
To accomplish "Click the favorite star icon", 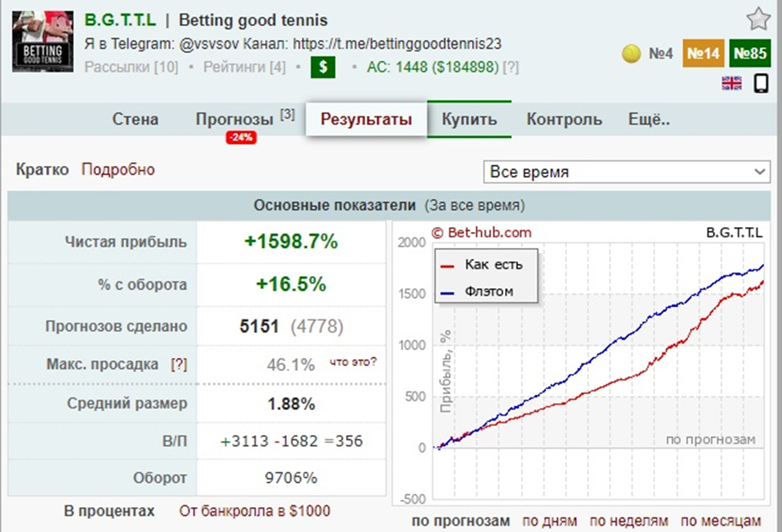I will tap(758, 18).
